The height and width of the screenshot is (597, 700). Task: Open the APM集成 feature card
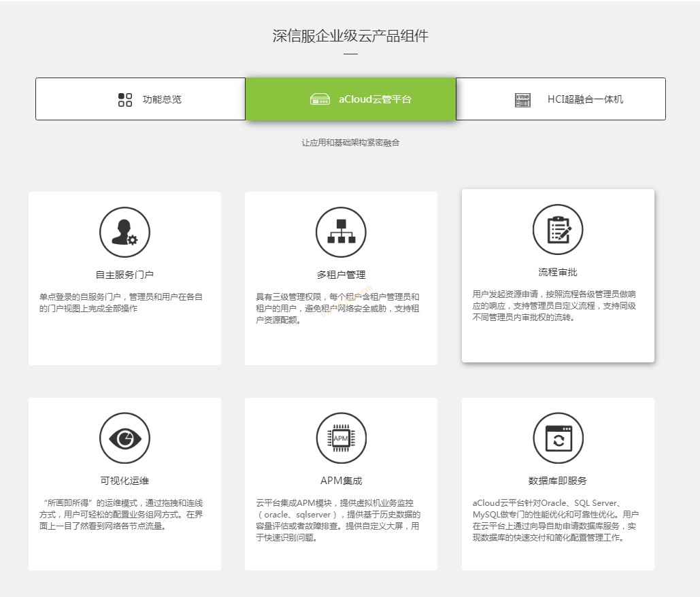point(341,484)
